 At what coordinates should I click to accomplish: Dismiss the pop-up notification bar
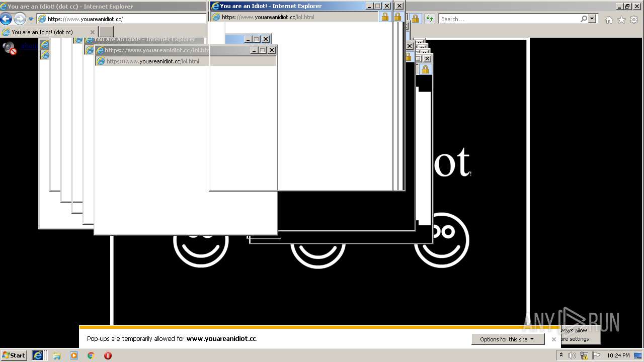tap(554, 339)
